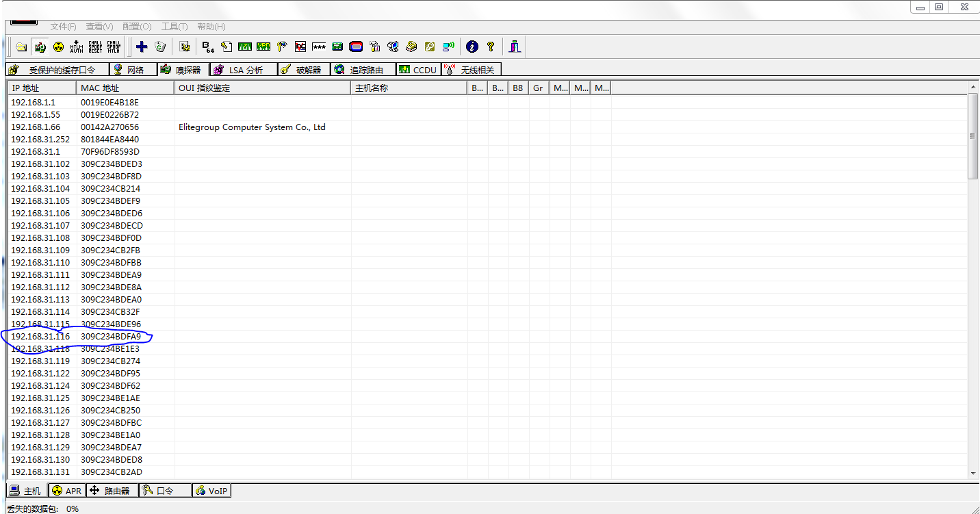
Task: Open the Cisco Type-7 password decoder icon
Action: 245,47
